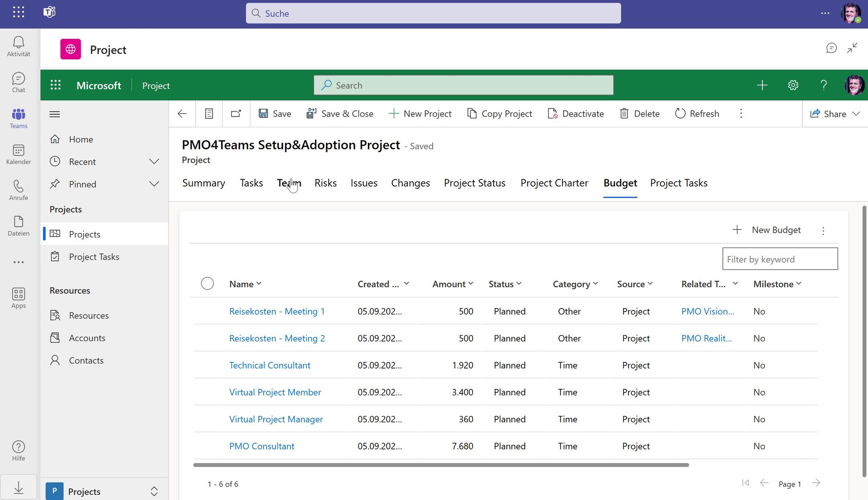Expand the Pinned navigation section
This screenshot has width=868, height=500.
[154, 184]
